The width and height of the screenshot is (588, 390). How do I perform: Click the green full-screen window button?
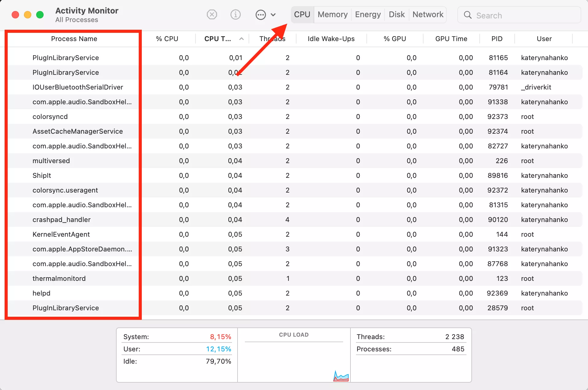click(40, 15)
